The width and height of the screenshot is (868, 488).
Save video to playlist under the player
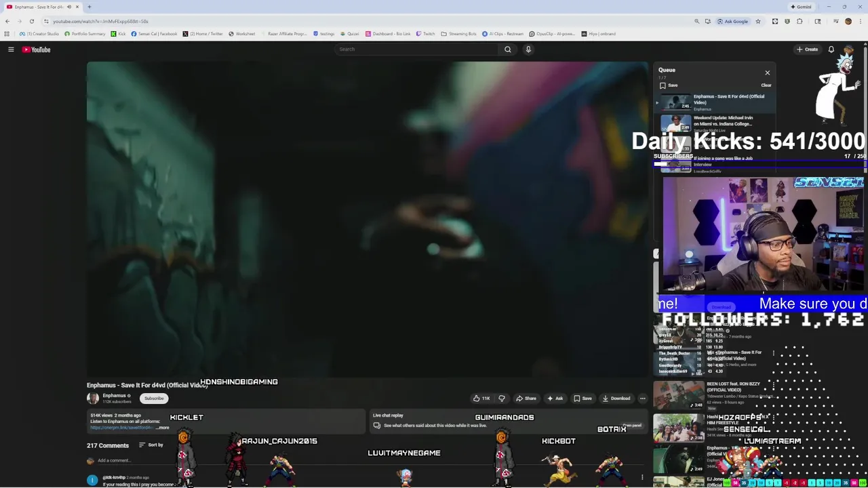click(583, 399)
